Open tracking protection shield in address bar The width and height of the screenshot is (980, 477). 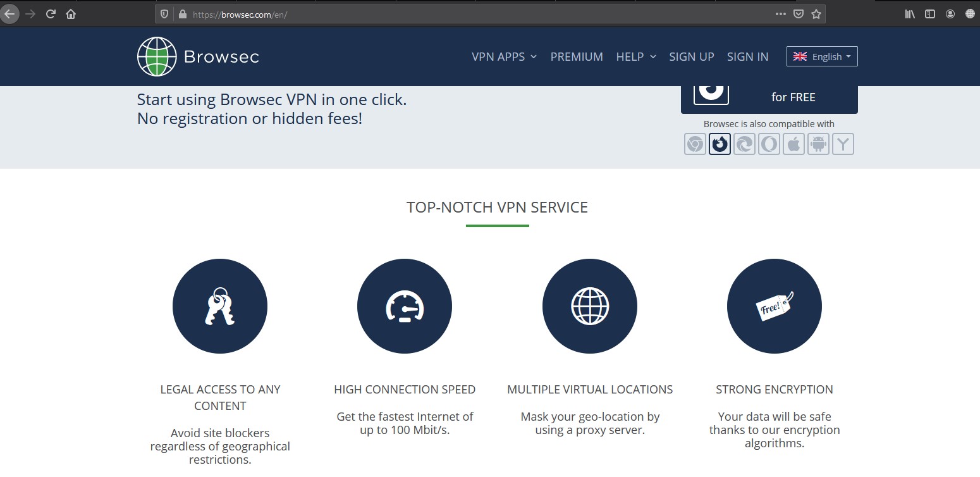[x=164, y=14]
